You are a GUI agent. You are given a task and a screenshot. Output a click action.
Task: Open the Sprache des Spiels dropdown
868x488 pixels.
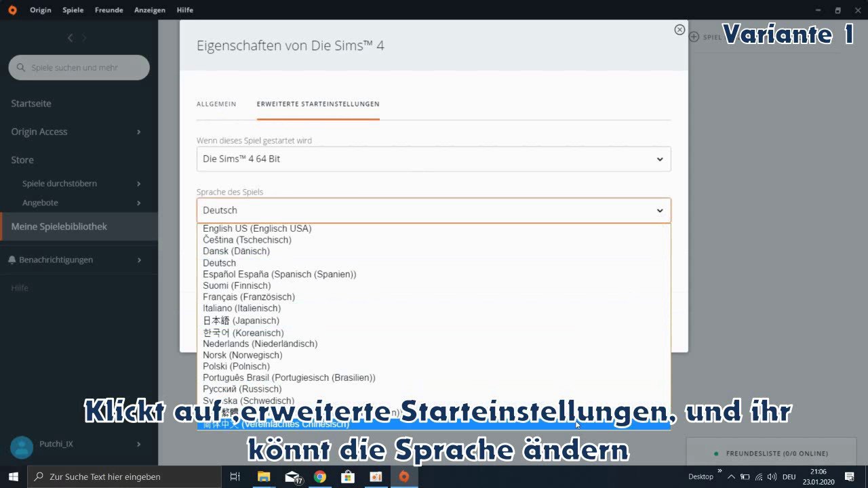433,210
